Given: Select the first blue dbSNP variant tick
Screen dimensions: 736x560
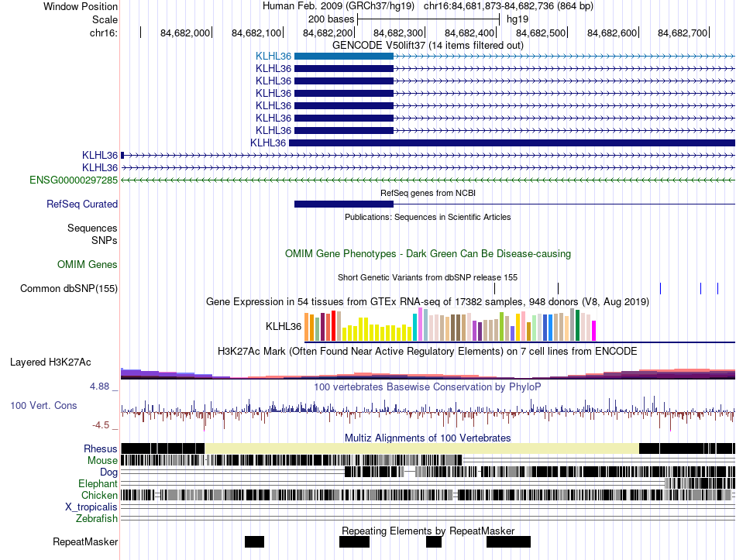Looking at the screenshot, I should pyautogui.click(x=660, y=289).
